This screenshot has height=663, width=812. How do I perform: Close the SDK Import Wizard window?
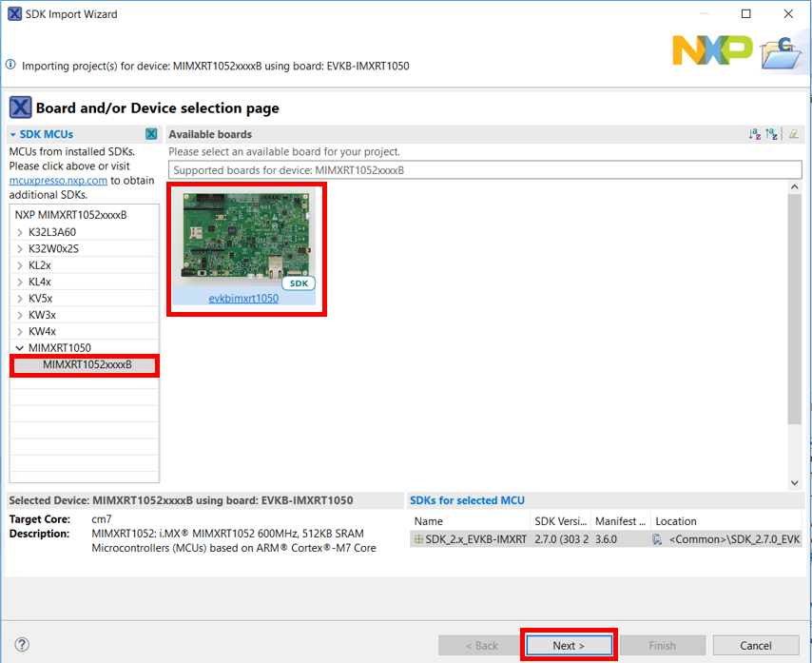pyautogui.click(x=788, y=13)
